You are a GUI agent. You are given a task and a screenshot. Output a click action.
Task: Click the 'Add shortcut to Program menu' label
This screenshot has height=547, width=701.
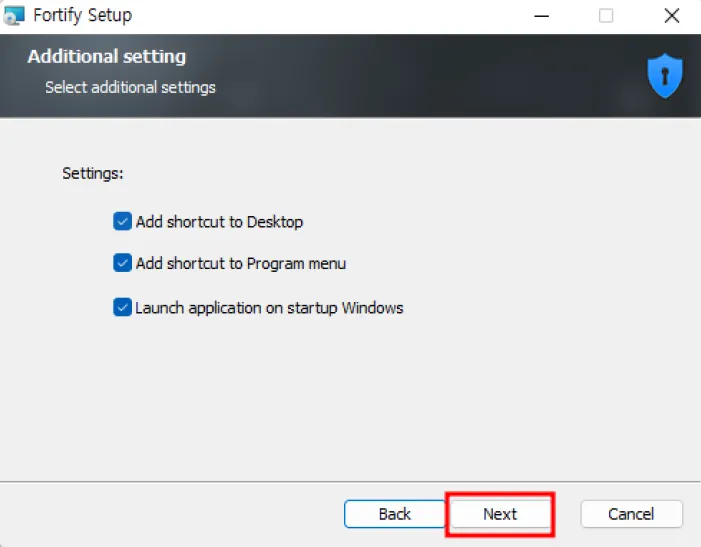(x=240, y=264)
